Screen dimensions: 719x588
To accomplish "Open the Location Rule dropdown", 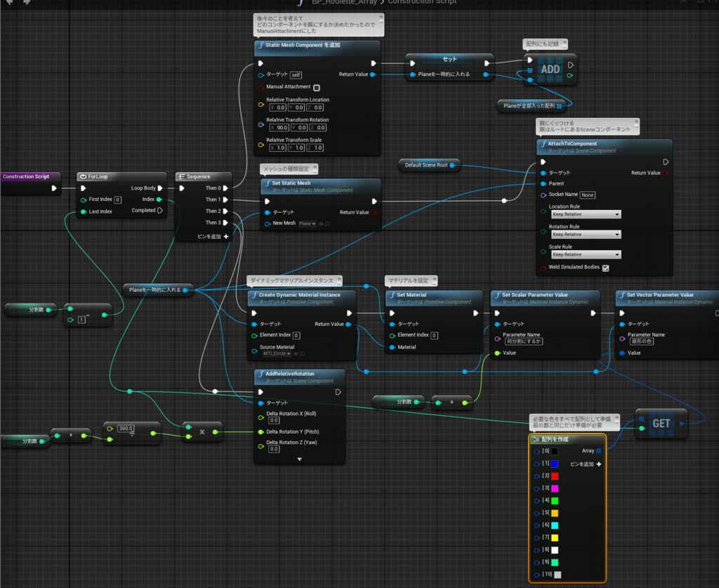I will [586, 214].
